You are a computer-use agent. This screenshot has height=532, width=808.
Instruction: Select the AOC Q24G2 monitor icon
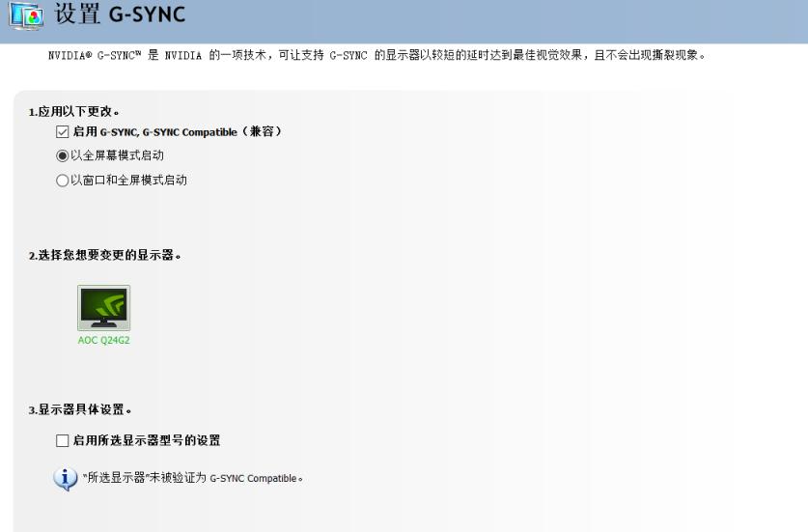(103, 308)
